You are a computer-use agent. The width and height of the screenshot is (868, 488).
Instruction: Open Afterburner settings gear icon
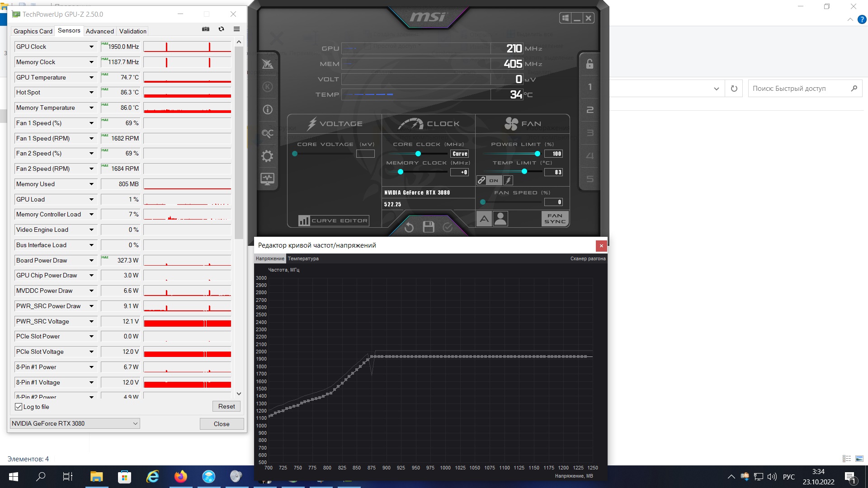pyautogui.click(x=267, y=156)
